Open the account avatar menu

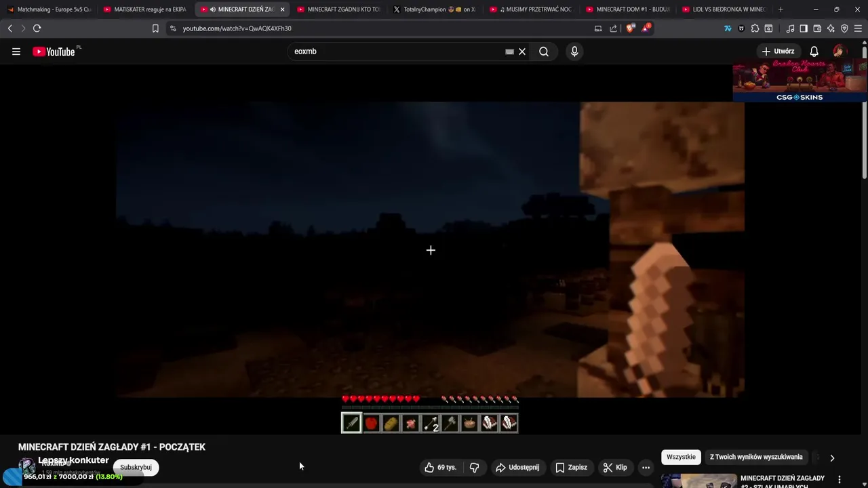[840, 52]
